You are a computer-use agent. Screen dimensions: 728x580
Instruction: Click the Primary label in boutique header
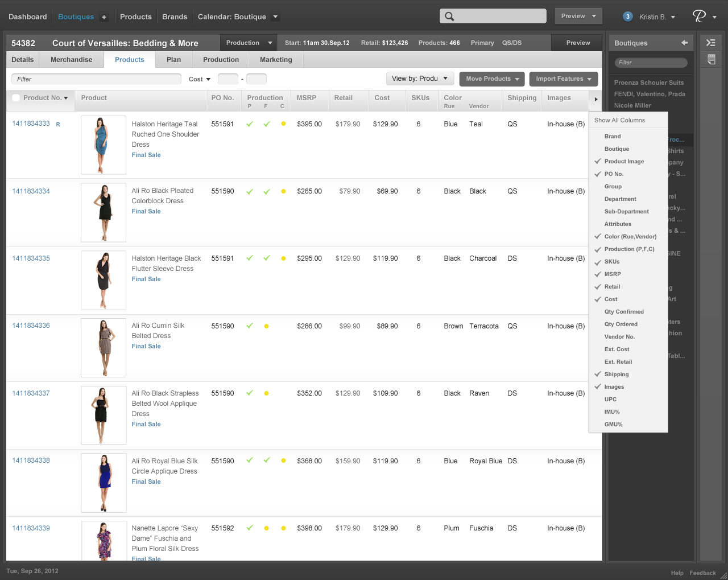coord(482,43)
